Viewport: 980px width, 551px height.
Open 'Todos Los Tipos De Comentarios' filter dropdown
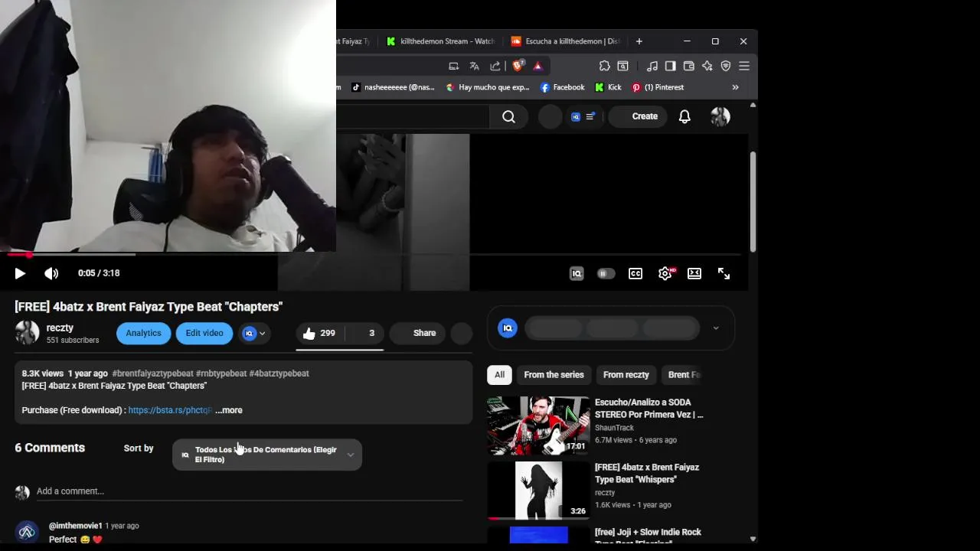click(x=267, y=455)
